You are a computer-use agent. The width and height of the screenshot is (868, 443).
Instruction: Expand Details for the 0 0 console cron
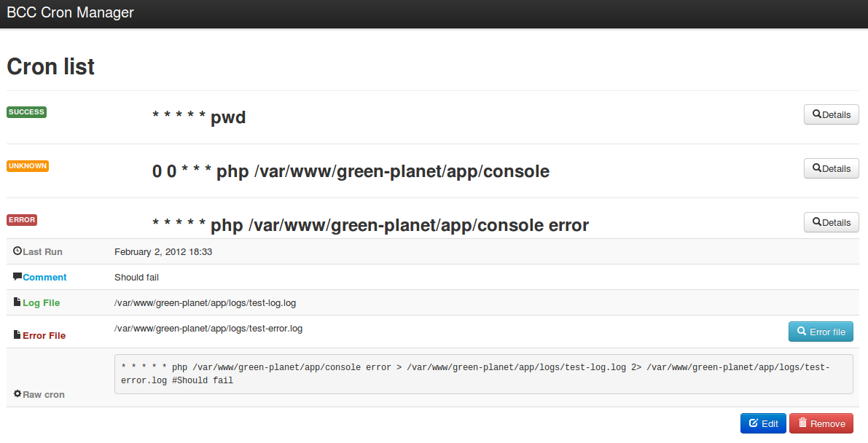[831, 168]
